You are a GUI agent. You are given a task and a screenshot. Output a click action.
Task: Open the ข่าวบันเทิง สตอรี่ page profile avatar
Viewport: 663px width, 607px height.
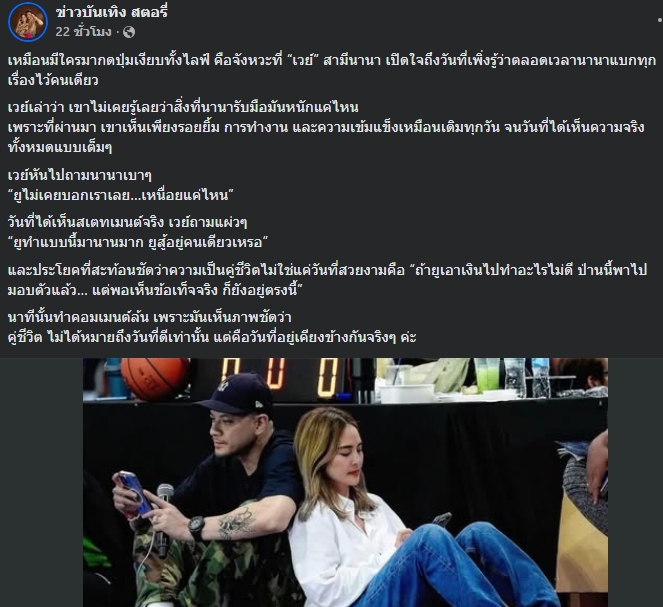pyautogui.click(x=27, y=22)
